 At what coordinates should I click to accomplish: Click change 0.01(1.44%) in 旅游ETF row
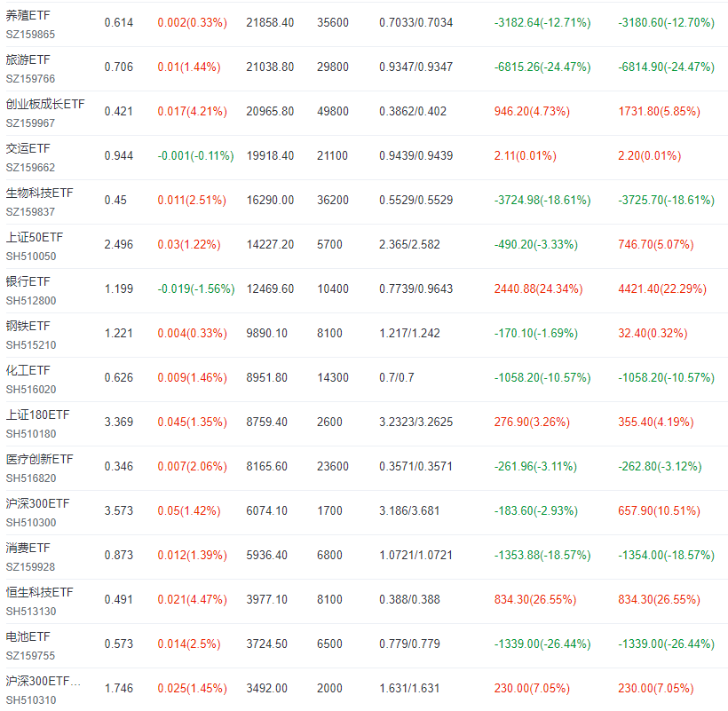(x=189, y=67)
